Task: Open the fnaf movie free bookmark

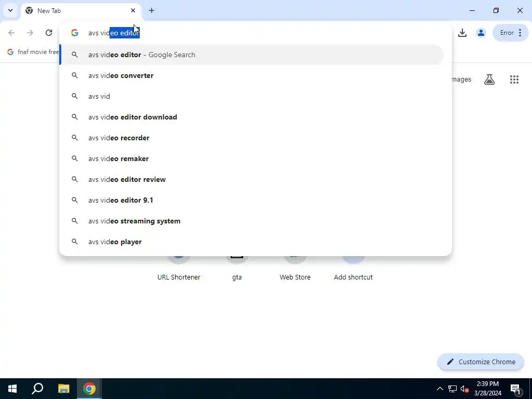Action: coord(33,52)
